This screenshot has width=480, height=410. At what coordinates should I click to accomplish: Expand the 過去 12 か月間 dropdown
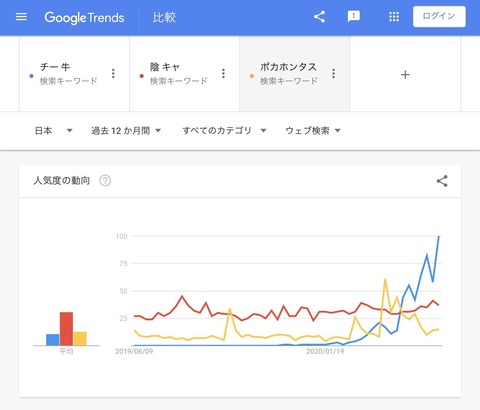(126, 131)
